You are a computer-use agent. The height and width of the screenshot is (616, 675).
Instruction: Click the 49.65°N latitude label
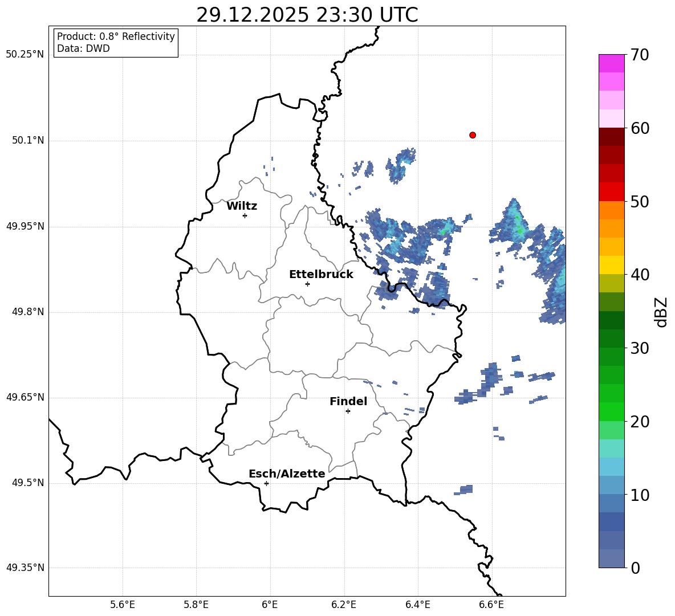coord(25,397)
